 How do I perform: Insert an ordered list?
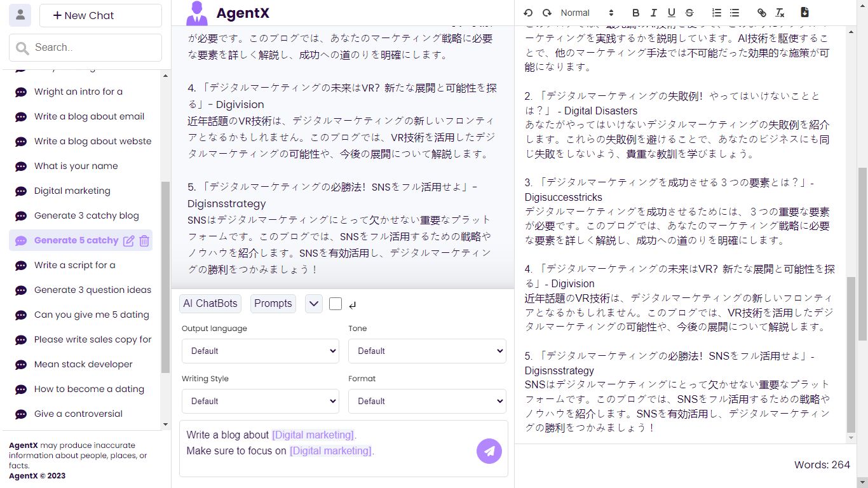tap(716, 13)
